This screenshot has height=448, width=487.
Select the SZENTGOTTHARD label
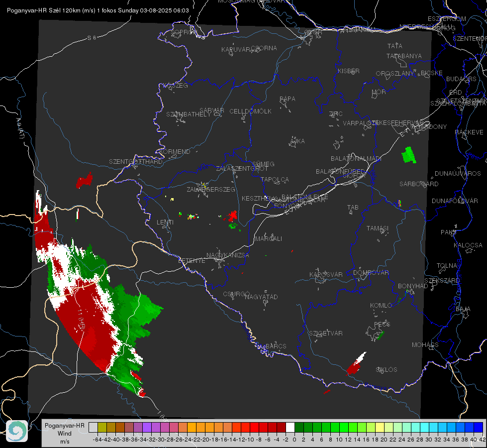pos(136,161)
